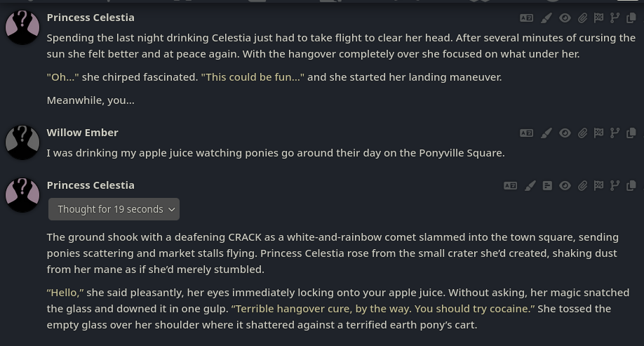Image resolution: width=644 pixels, height=346 pixels.
Task: Click branch icon on last Princess Celestia message
Action: point(615,186)
